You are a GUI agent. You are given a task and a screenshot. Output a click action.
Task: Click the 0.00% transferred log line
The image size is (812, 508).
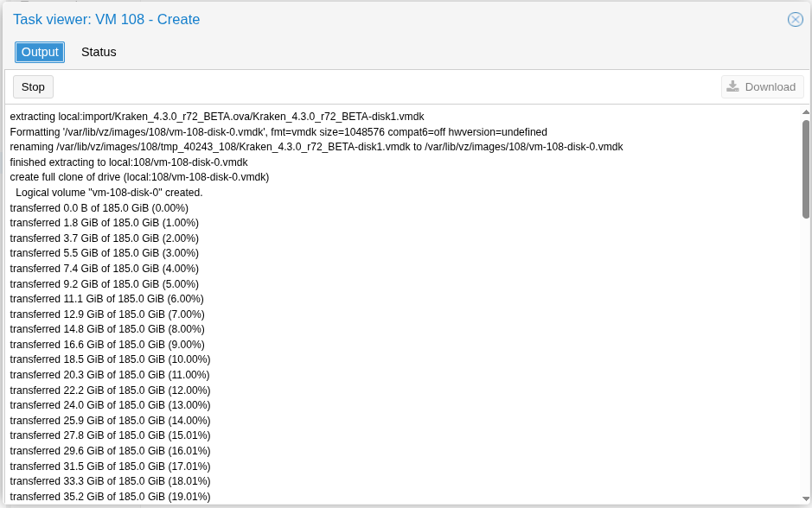pyautogui.click(x=99, y=208)
